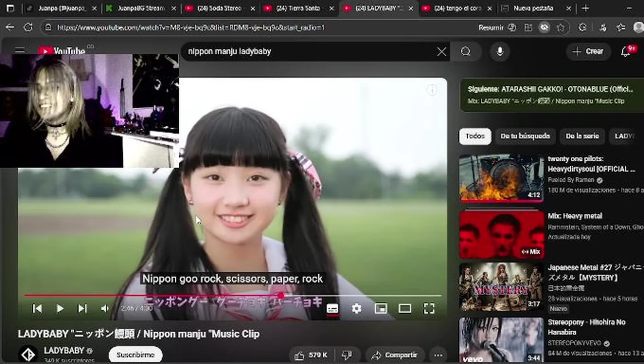Image resolution: width=644 pixels, height=364 pixels.
Task: Skip to the next video
Action: point(82,308)
